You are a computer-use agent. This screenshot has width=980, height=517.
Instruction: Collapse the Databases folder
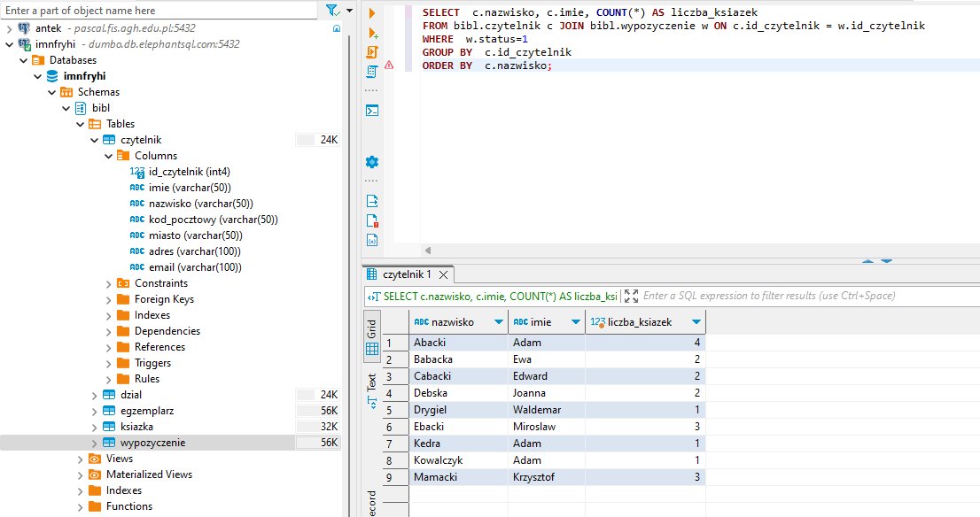point(24,60)
